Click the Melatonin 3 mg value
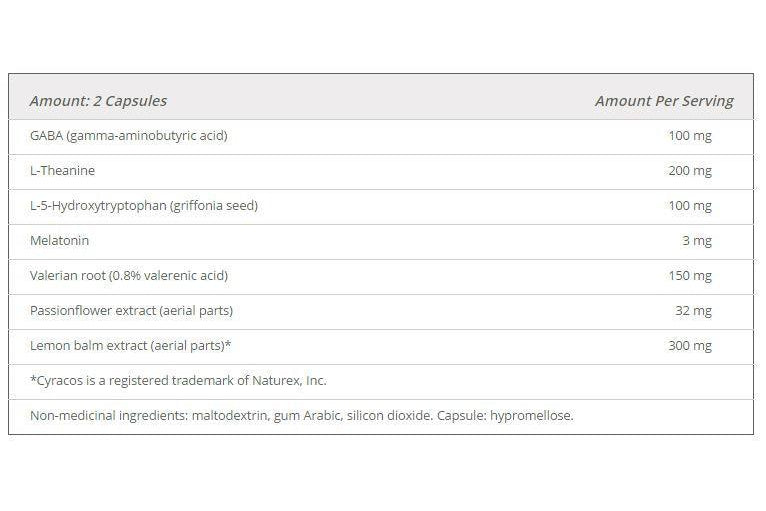 point(697,241)
